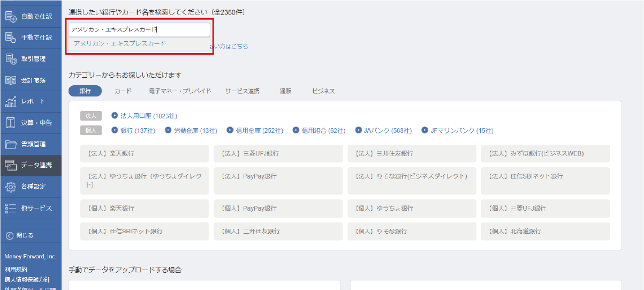Open the 信用組合 (62社) link
644x290 pixels.
[324, 131]
